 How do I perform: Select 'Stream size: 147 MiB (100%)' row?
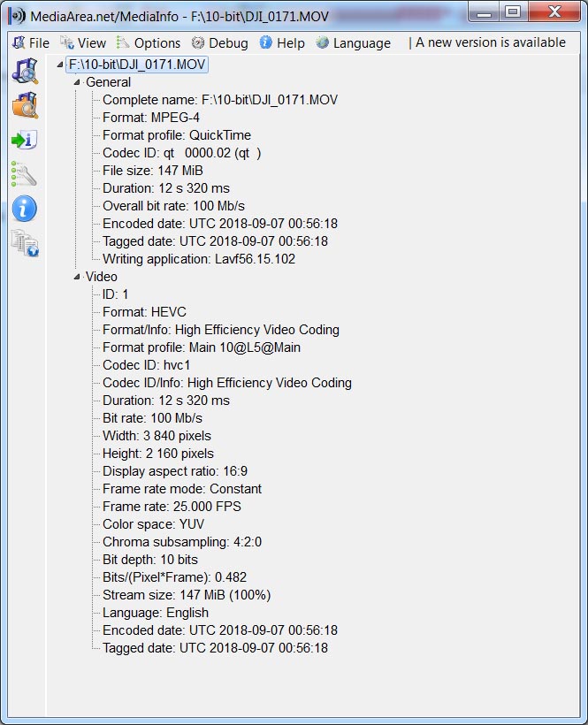pos(187,595)
